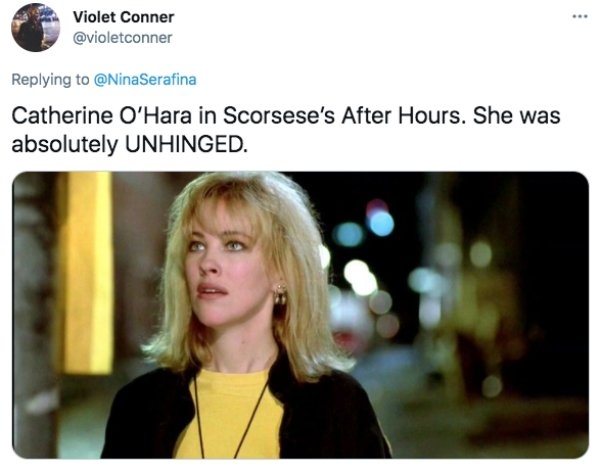Click the word UNHINGED in the tweet
Screen dimensions: 600x473
(183, 143)
